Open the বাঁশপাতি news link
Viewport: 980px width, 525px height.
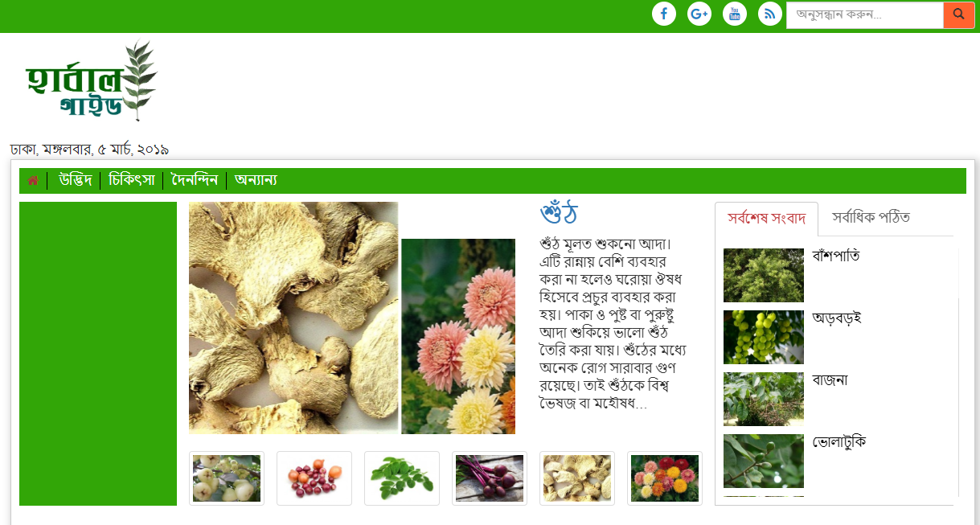835,256
